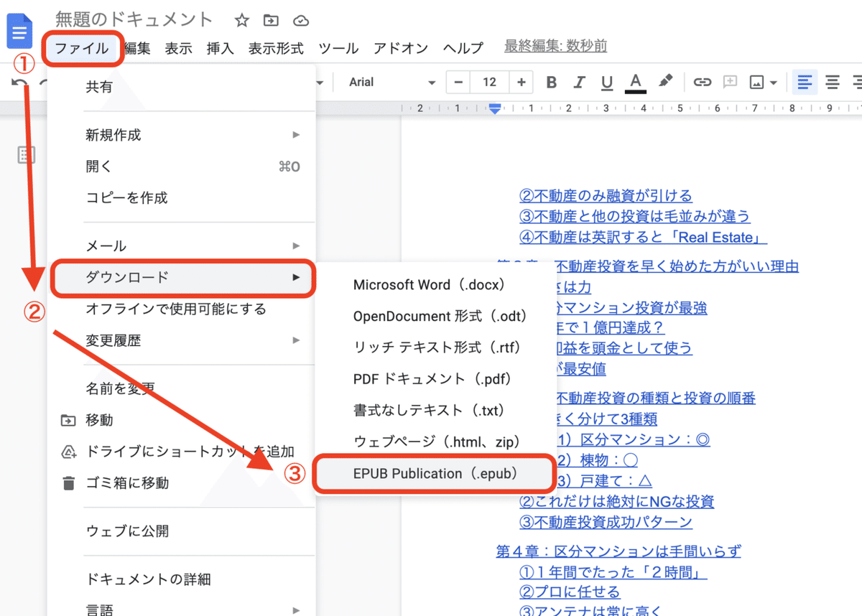The image size is (862, 616).
Task: Choose ドライブにショートカットを追加
Action: 181,452
